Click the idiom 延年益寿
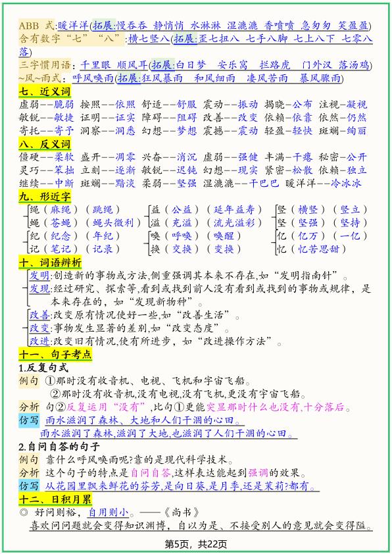 pos(235,210)
